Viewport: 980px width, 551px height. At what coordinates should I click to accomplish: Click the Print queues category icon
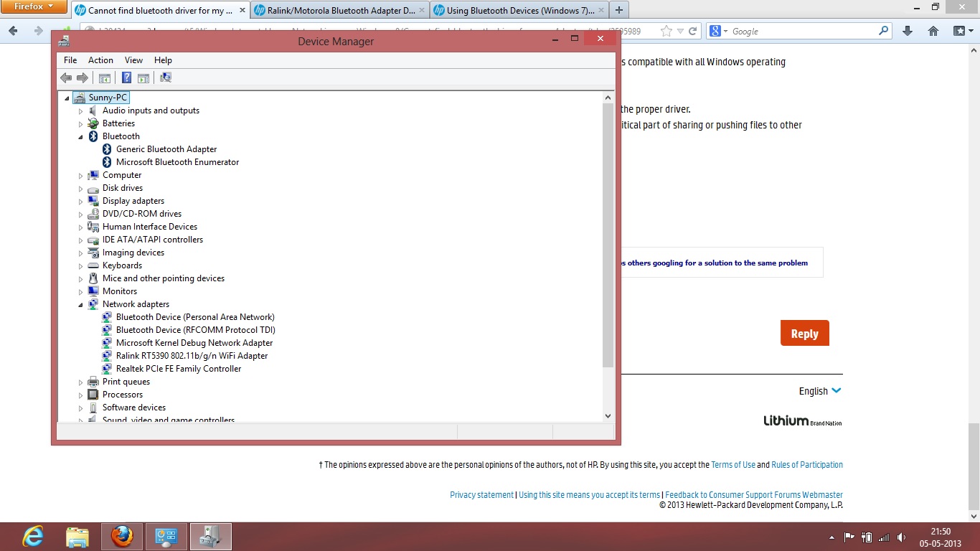click(x=93, y=382)
